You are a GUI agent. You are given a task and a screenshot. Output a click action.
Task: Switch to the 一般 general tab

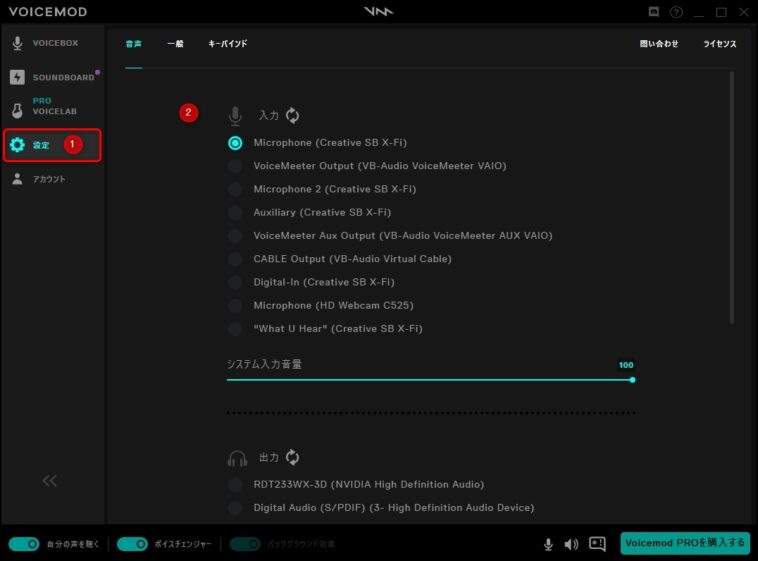tap(175, 44)
